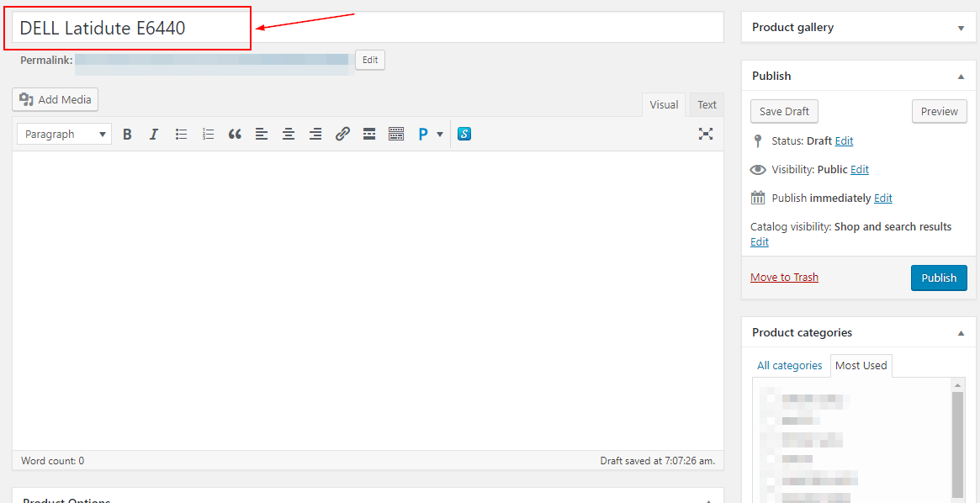Click the product title field
Viewport: 980px width, 503px height.
[x=368, y=28]
